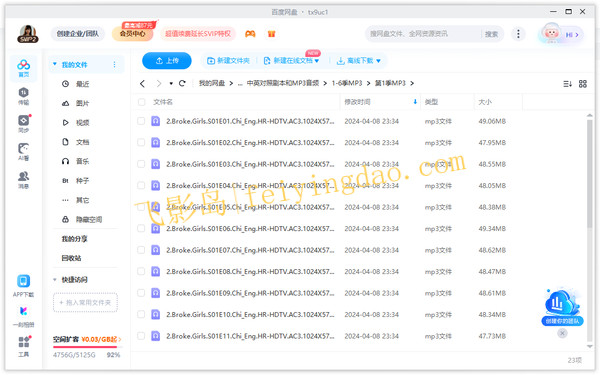600x375 pixels.
Task: Open the 离线下载 dropdown arrow
Action: pos(378,61)
